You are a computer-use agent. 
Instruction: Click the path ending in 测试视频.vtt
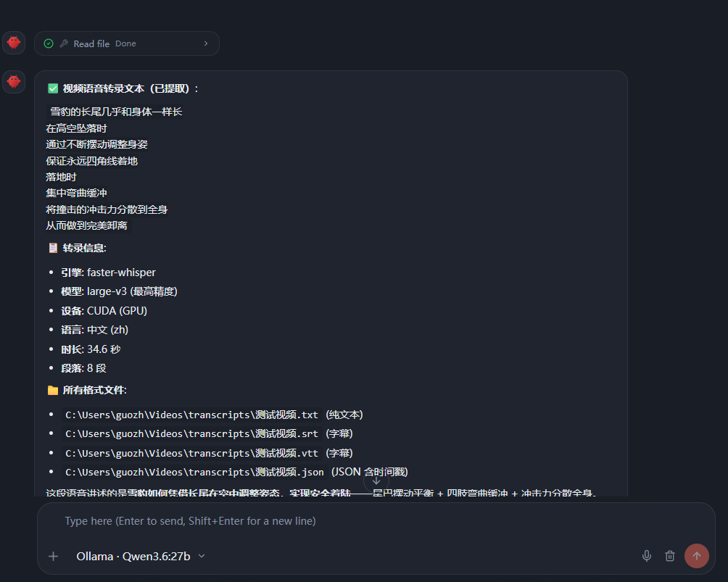191,453
